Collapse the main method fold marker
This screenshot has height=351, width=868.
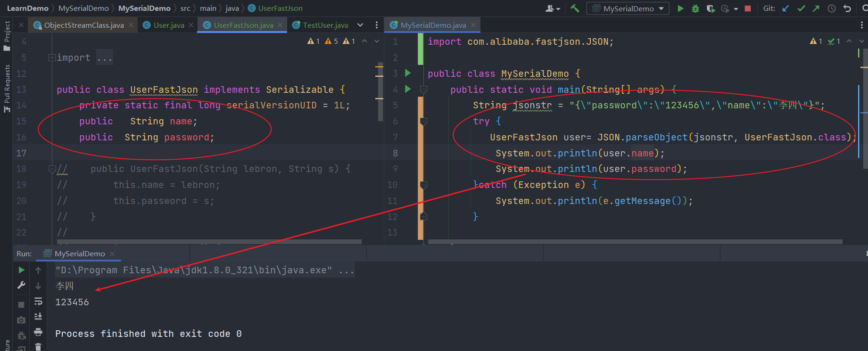click(423, 90)
